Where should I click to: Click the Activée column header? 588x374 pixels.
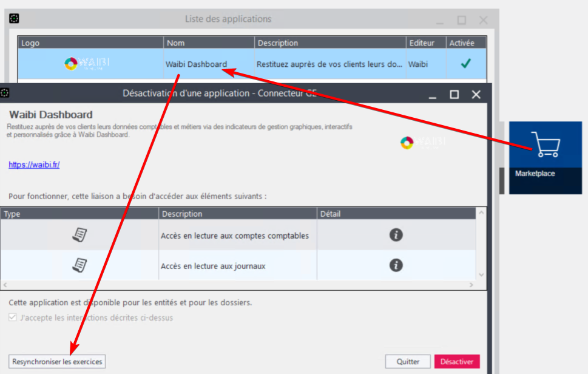(x=466, y=42)
